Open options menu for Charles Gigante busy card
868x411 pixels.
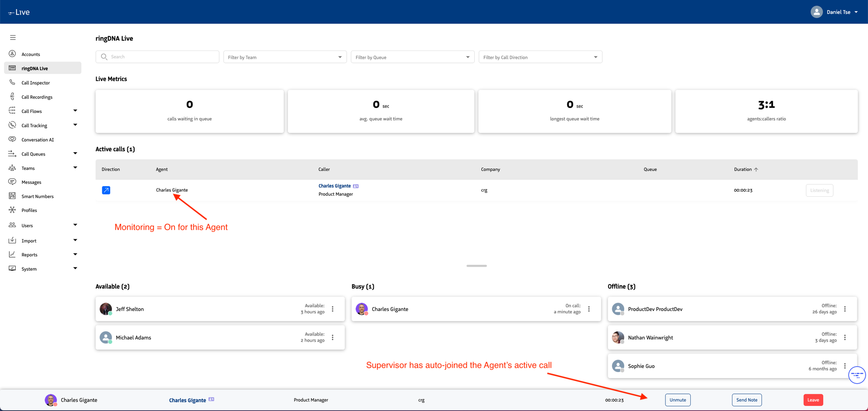pyautogui.click(x=589, y=309)
